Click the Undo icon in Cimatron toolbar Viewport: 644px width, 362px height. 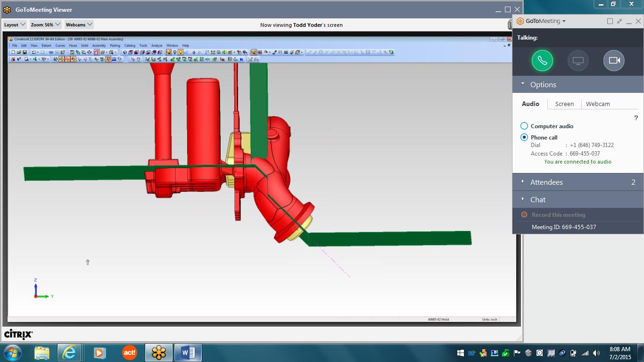click(33, 52)
